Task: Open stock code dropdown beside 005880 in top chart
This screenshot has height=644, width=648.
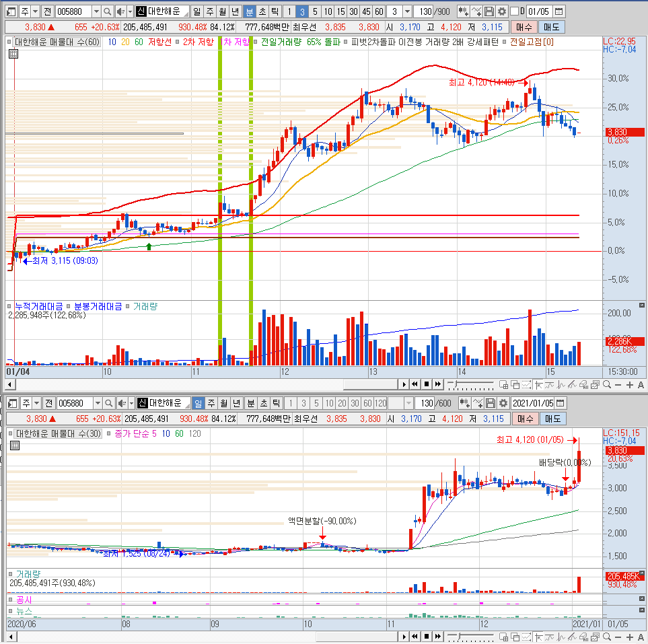Action: pyautogui.click(x=96, y=11)
